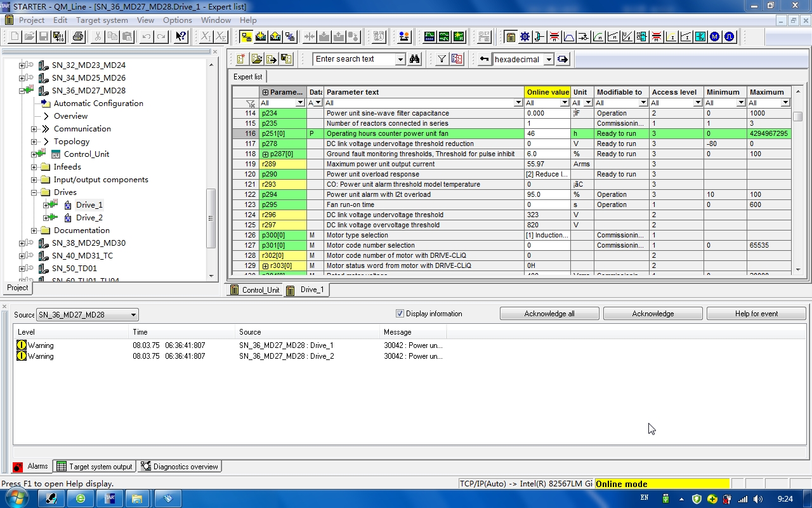Click the blue gear configuration icon
Image resolution: width=812 pixels, height=508 pixels.
525,37
